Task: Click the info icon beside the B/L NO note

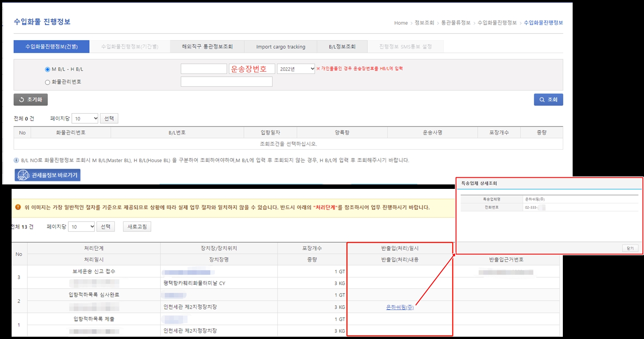Action: tap(17, 160)
